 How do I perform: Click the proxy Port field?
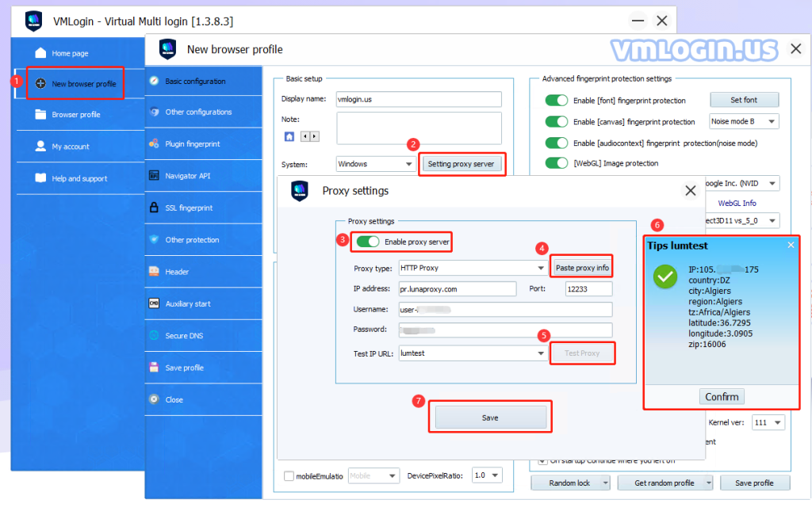coord(589,289)
